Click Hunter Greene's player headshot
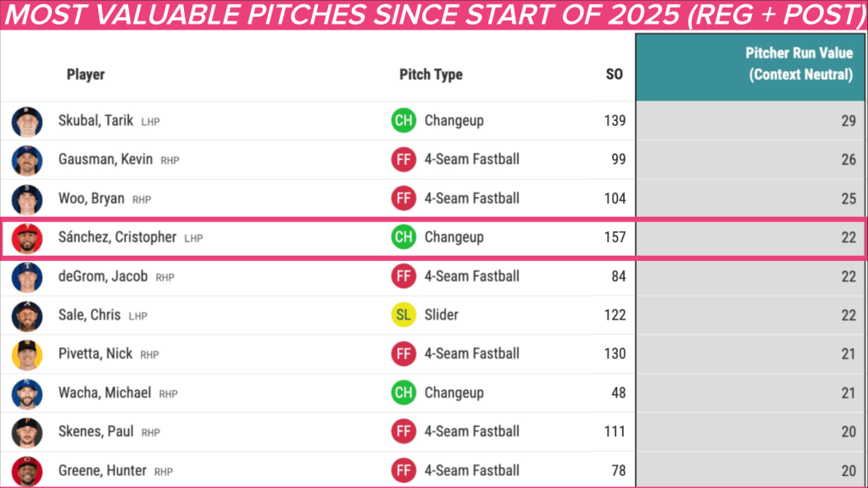Viewport: 868px width, 488px height. [27, 470]
